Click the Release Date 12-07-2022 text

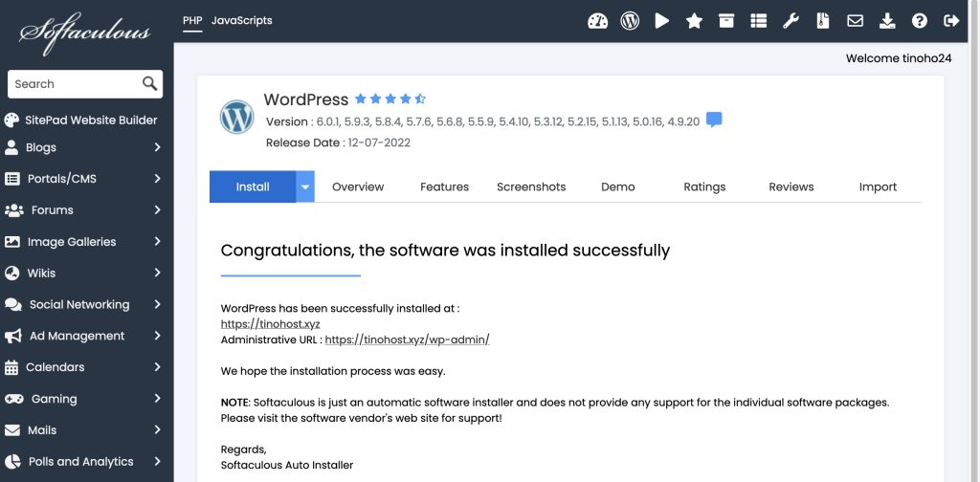click(x=338, y=142)
